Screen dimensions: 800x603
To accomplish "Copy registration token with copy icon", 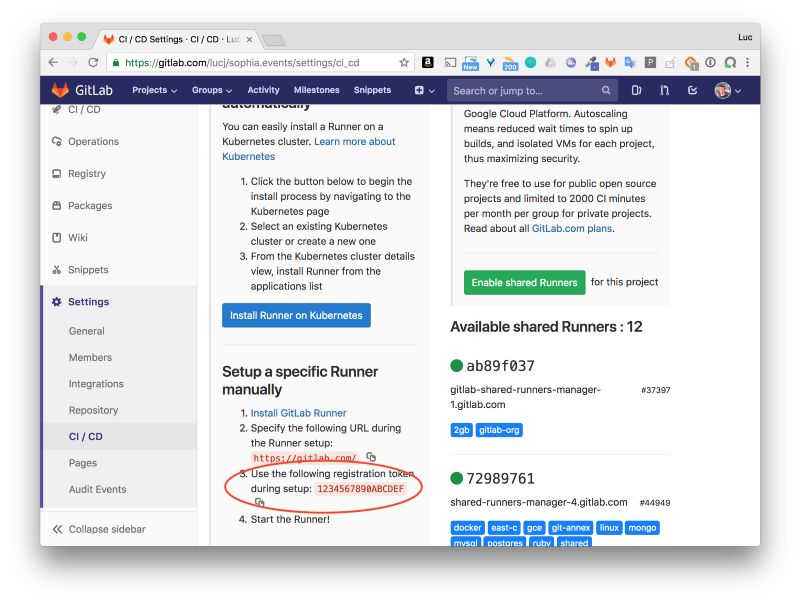I will [260, 502].
